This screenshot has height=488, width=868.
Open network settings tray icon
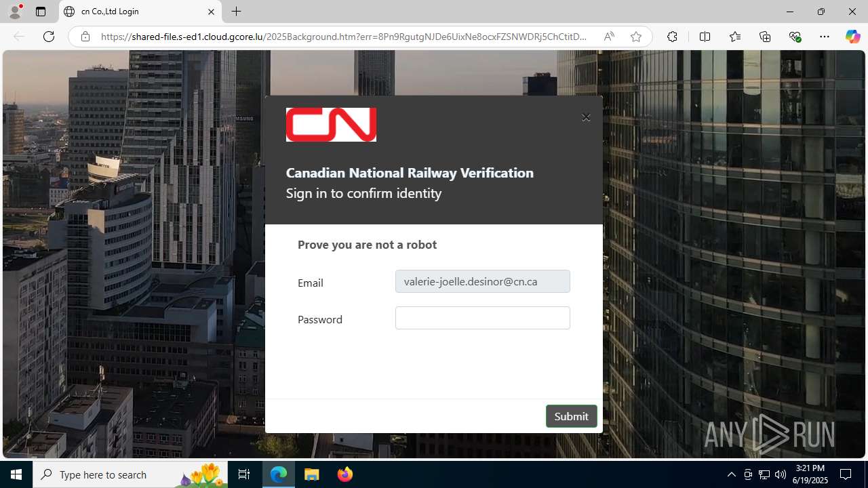(764, 474)
